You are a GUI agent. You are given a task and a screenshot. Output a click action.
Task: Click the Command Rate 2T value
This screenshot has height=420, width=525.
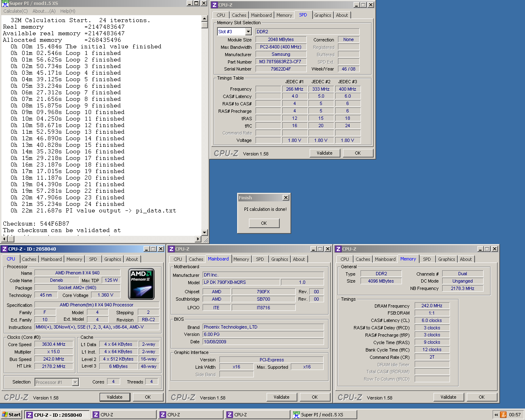click(432, 357)
